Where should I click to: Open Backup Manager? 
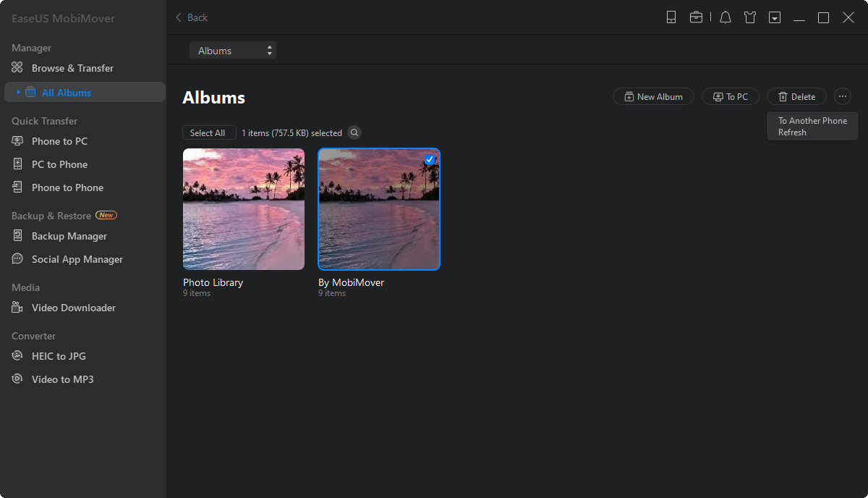[x=69, y=236]
